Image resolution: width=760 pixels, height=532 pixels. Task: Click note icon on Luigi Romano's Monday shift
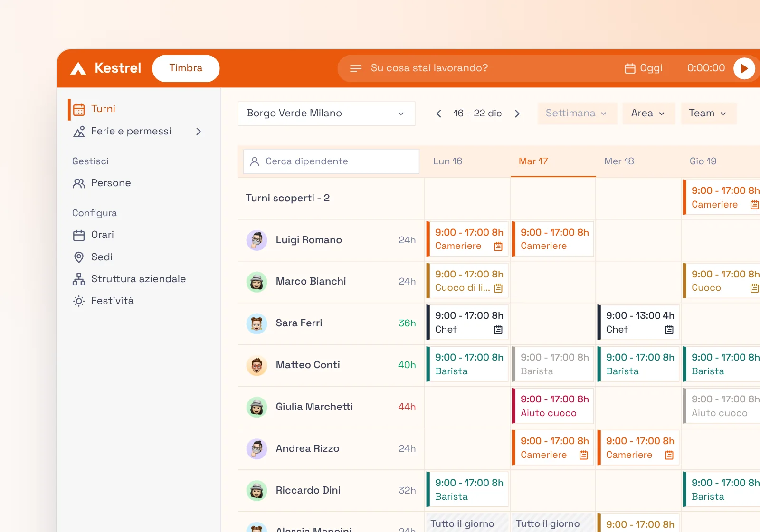click(x=498, y=247)
